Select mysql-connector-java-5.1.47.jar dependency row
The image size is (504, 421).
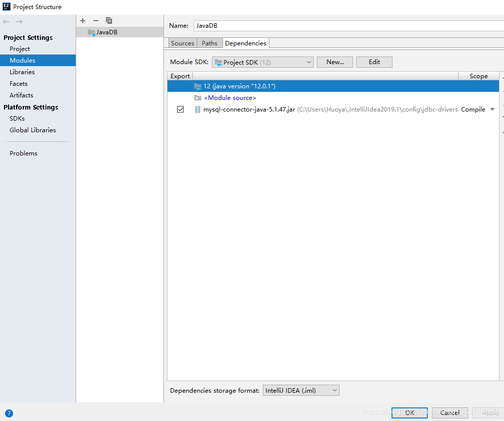click(333, 110)
